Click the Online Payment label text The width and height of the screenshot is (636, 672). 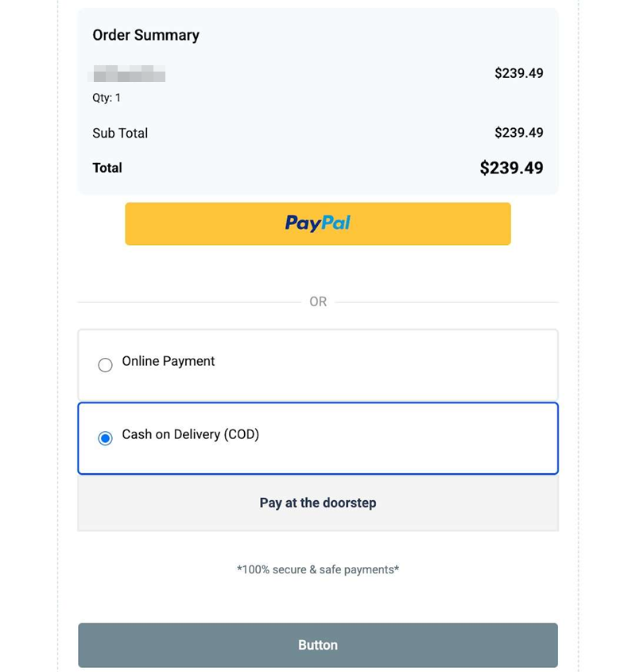169,361
